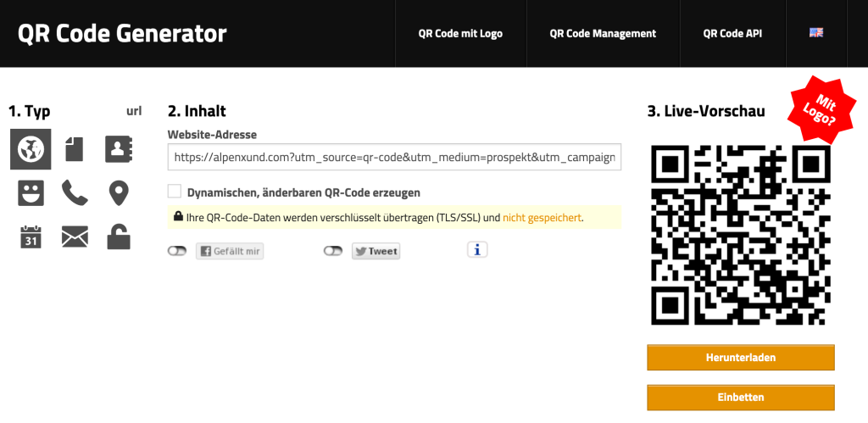Go to QR Code API page
868x423 pixels.
coord(732,34)
